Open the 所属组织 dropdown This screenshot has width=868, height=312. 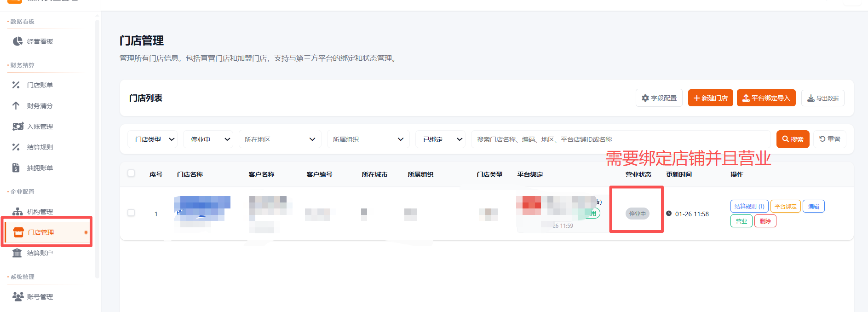(x=368, y=139)
